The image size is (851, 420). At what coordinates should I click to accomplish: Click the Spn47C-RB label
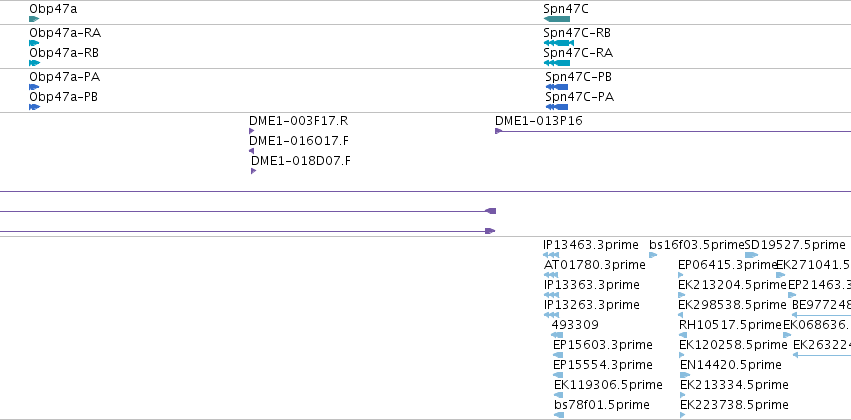(x=577, y=33)
